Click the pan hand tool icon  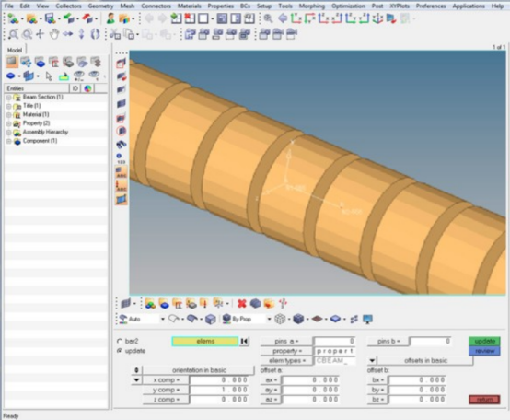54,34
